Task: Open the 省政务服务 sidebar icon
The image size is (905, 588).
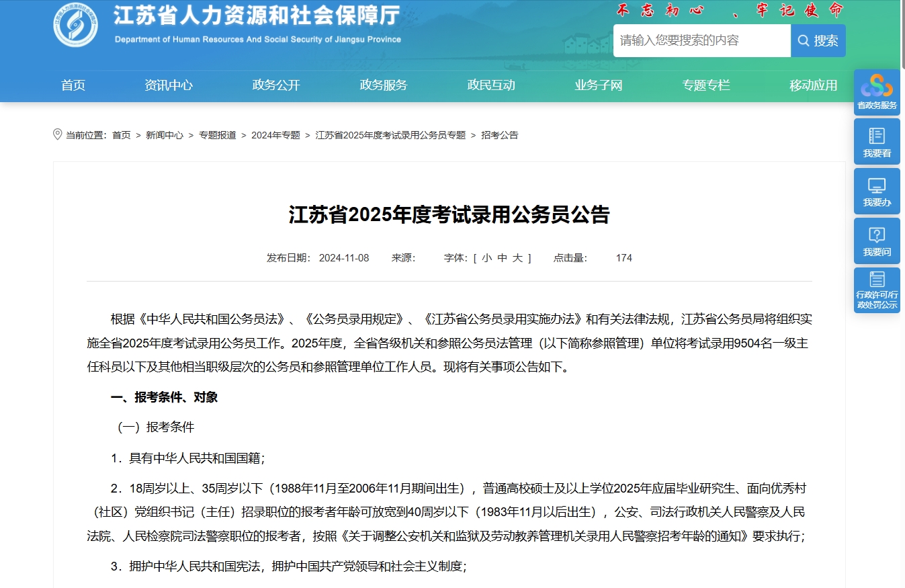Action: pos(877,92)
